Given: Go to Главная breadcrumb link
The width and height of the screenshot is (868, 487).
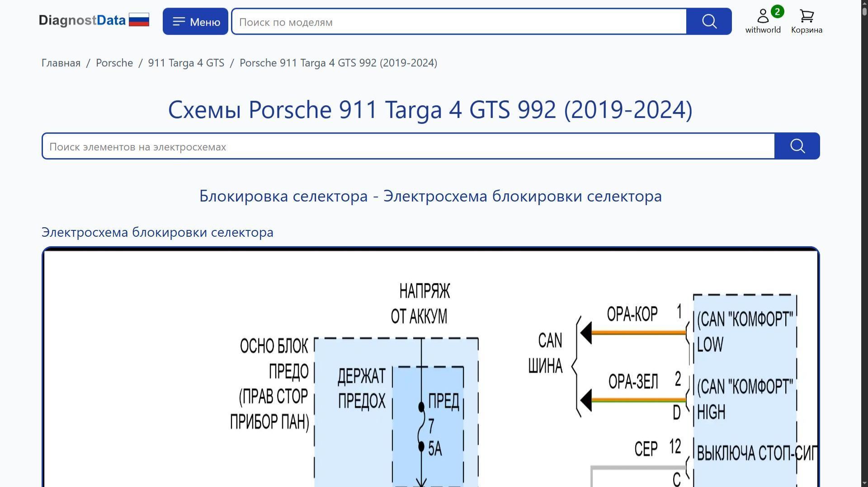Looking at the screenshot, I should [61, 63].
